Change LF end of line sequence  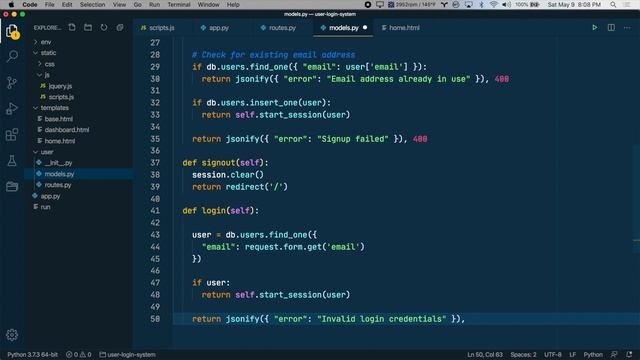click(572, 354)
